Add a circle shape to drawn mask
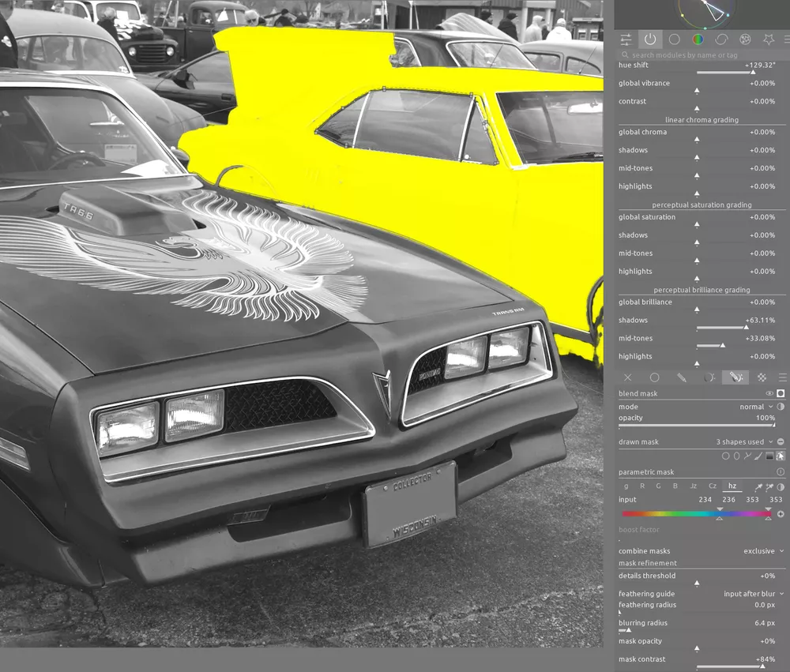This screenshot has width=790, height=672. [x=725, y=456]
